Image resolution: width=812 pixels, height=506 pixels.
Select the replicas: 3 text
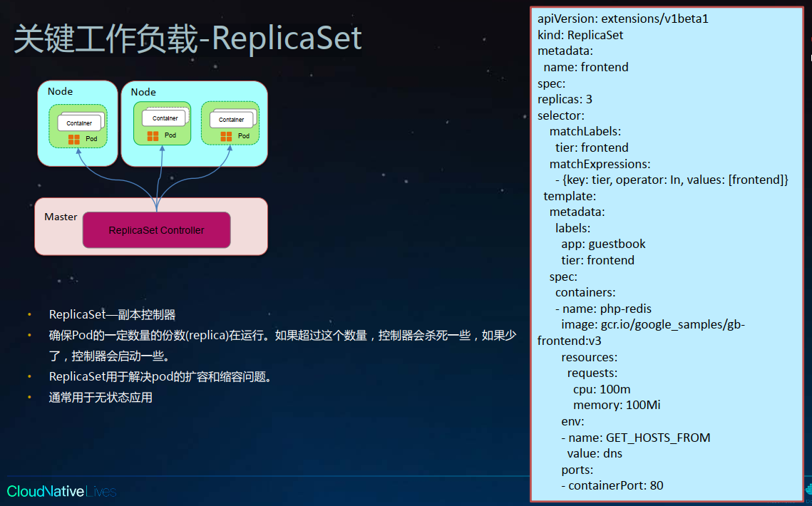[565, 99]
